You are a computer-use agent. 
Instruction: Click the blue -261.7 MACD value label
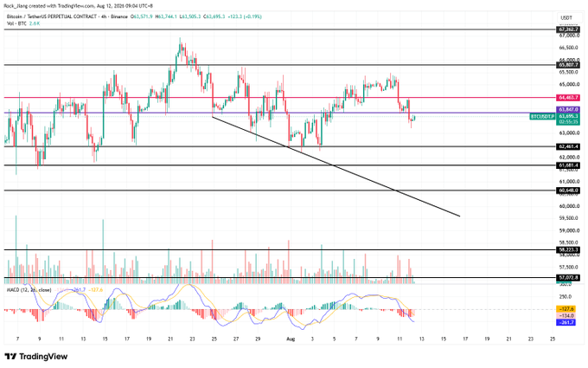[566, 323]
